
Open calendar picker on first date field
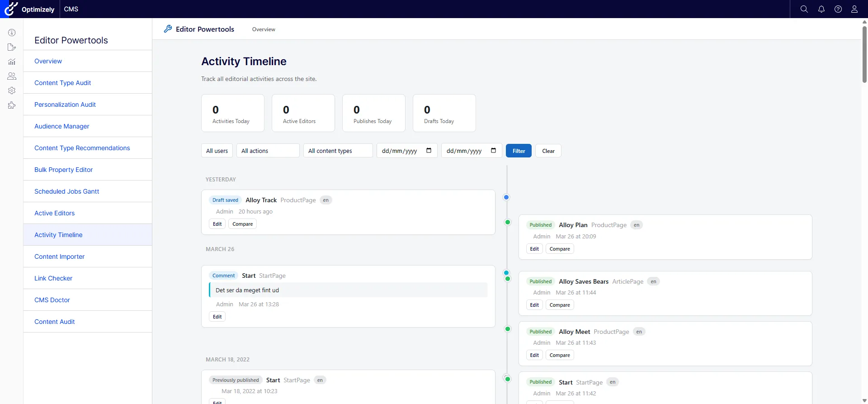click(x=429, y=151)
